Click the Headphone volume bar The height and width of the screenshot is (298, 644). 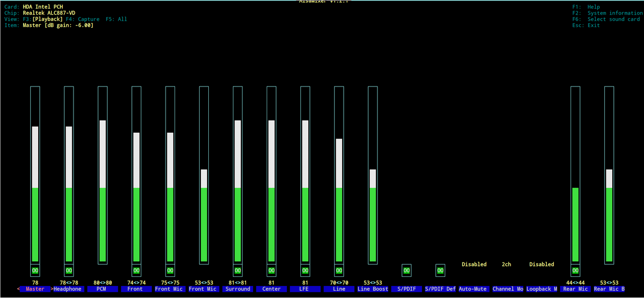[69, 175]
